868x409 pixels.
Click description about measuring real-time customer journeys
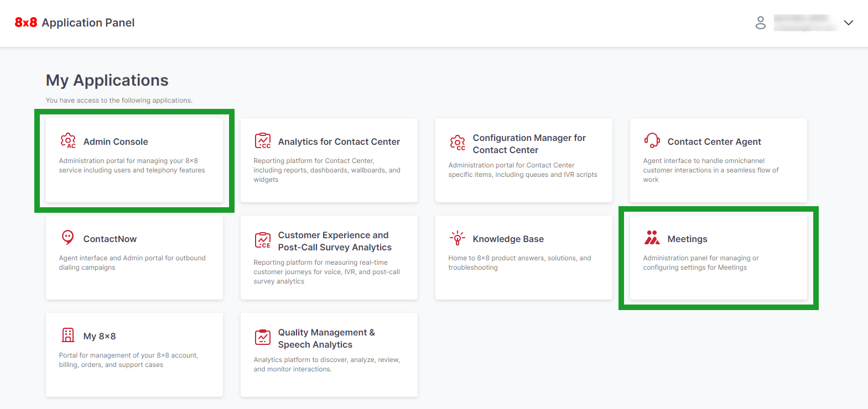coord(327,272)
